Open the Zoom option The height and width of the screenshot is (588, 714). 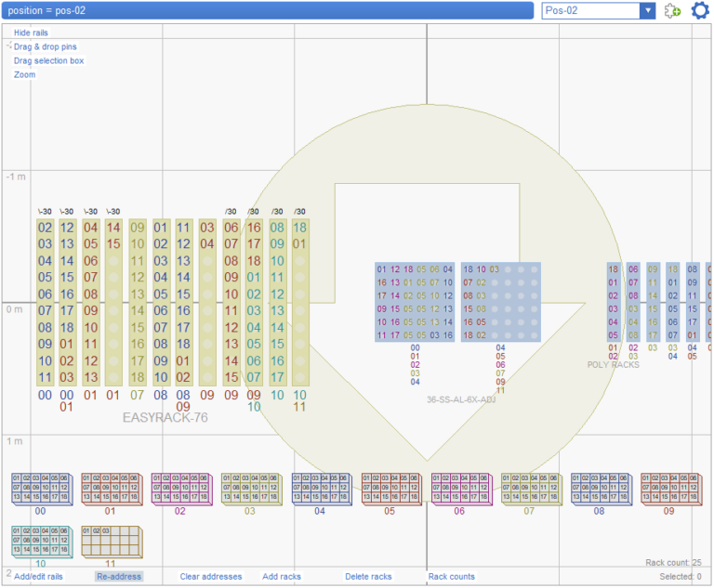[x=25, y=74]
